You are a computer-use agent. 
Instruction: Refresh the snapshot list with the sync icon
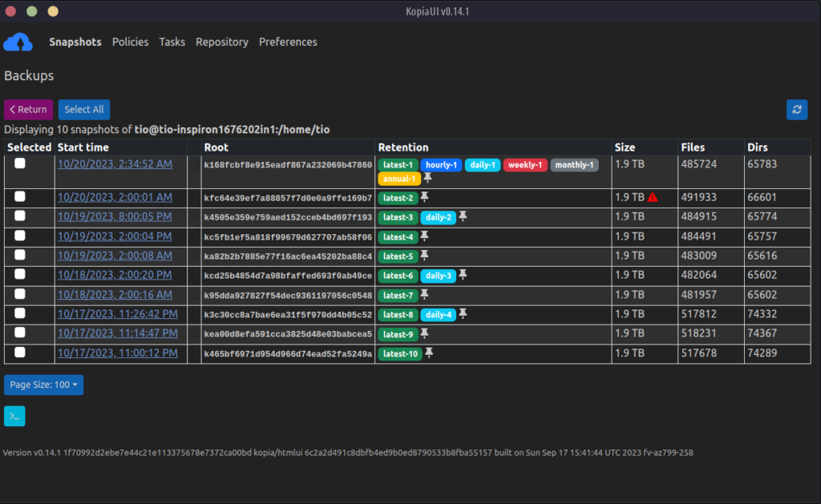click(796, 110)
